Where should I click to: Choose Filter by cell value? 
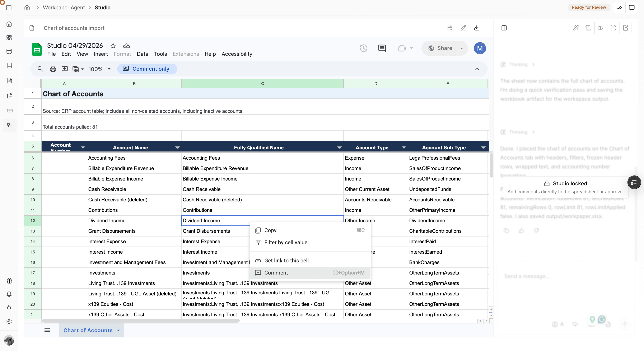tap(310, 243)
